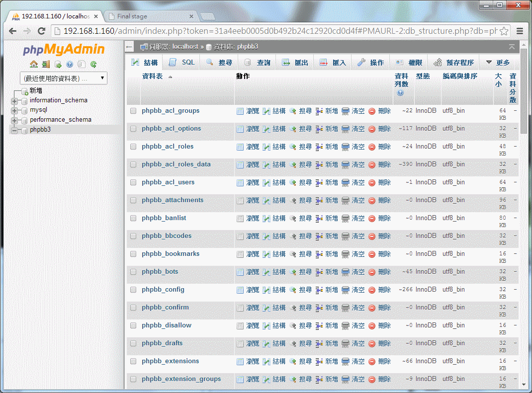Open the 操作 operations tab

[371, 63]
